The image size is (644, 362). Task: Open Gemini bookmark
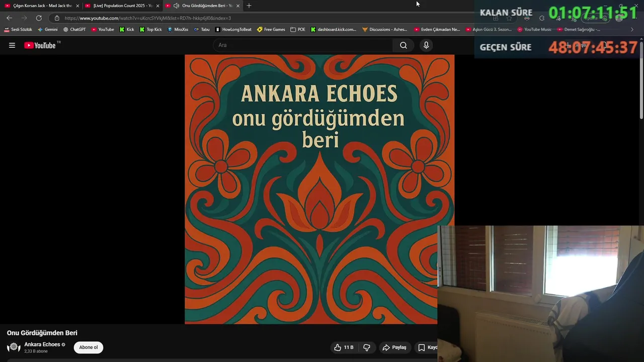point(48,30)
